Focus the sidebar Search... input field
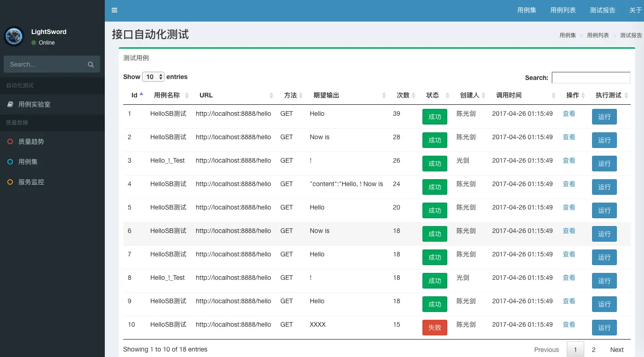644x357 pixels. pos(45,64)
